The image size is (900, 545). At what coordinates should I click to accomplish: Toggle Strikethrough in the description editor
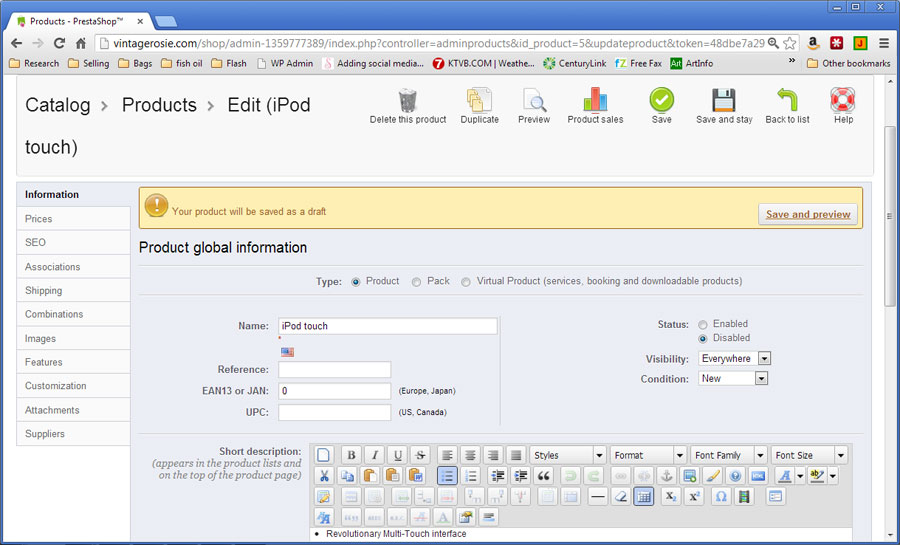tap(420, 455)
